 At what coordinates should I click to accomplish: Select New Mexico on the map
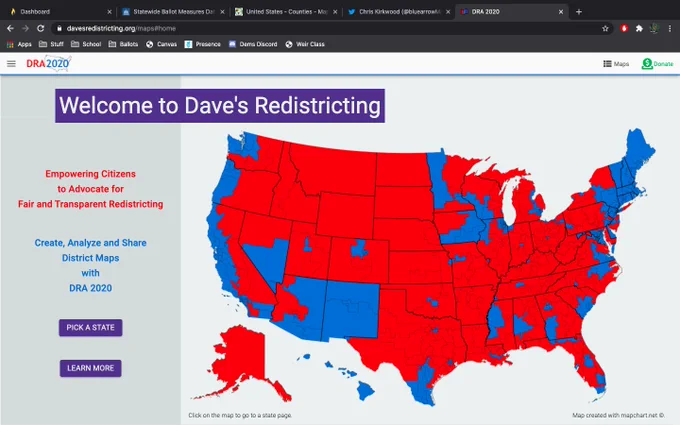351,310
